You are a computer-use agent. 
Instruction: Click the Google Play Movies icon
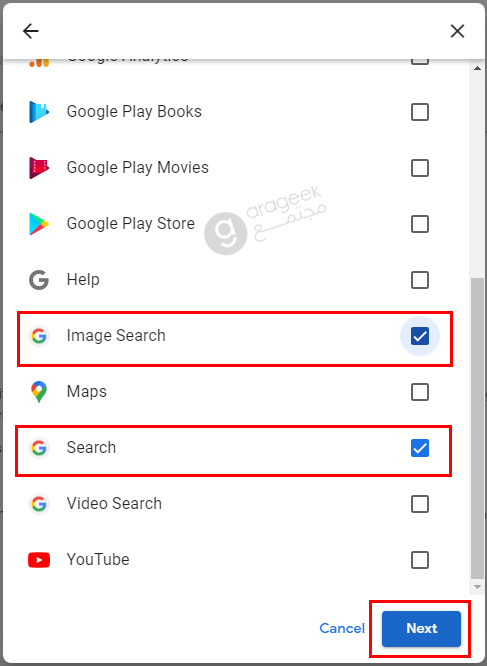point(39,168)
